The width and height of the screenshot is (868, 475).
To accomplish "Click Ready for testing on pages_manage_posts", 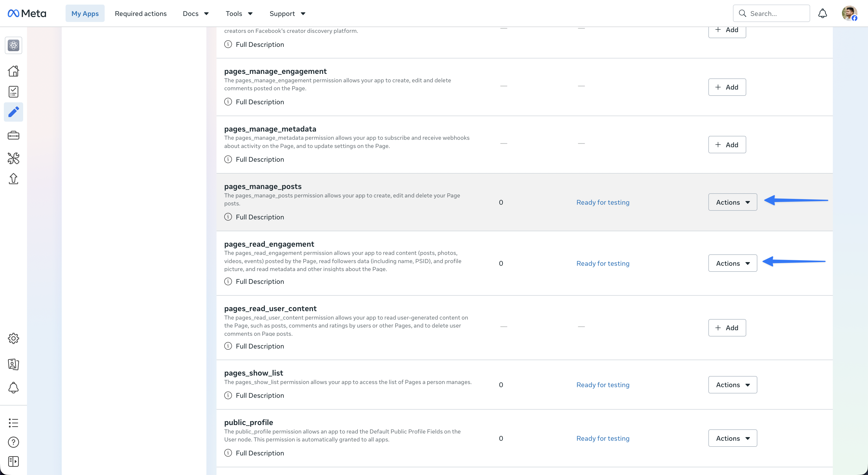I will 603,202.
